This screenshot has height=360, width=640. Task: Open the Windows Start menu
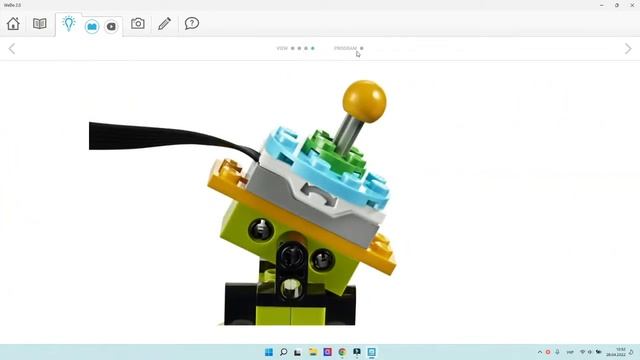[269, 352]
